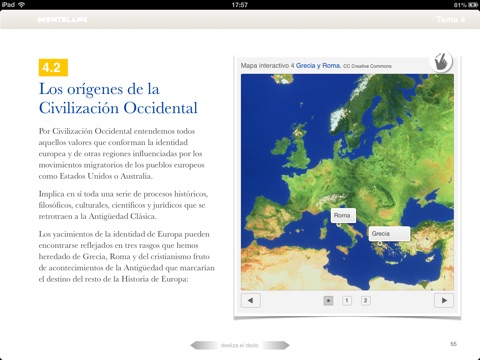
Task: Switch to map page 2
Action: (365, 301)
